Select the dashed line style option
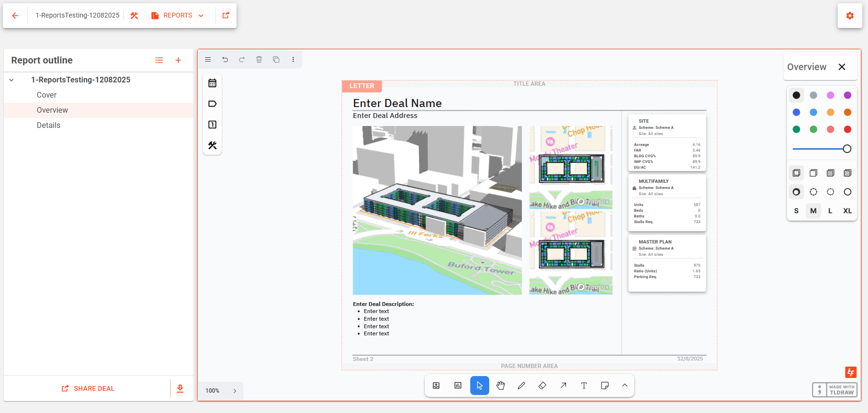This screenshot has height=413, width=868. pyautogui.click(x=813, y=192)
